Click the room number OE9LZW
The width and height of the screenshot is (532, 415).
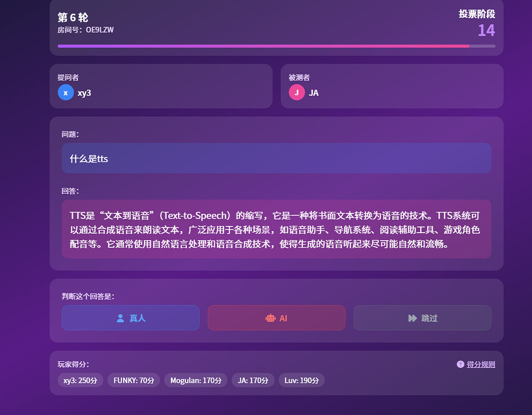(99, 30)
